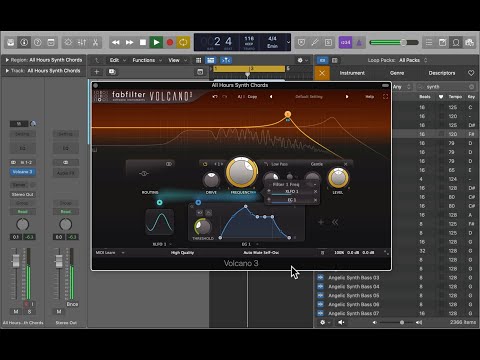The height and width of the screenshot is (360, 480).
Task: Click the synth search field in Loop Browser
Action: click(445, 87)
